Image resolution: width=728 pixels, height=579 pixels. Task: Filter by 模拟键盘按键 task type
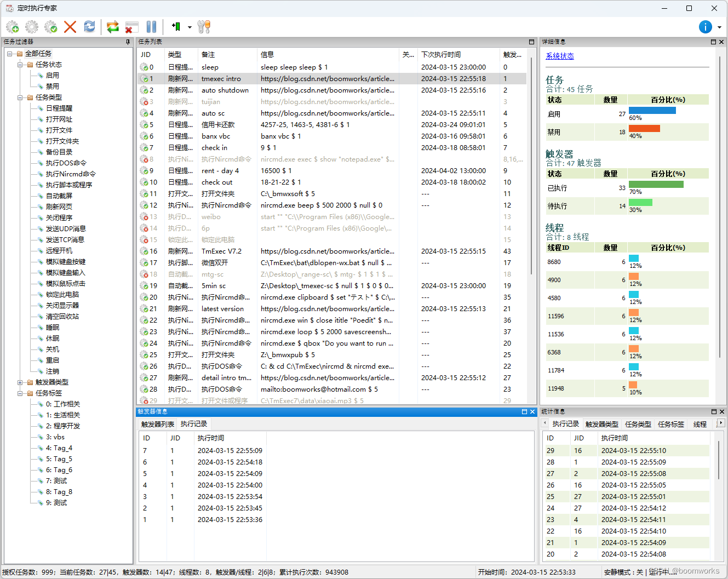[66, 262]
